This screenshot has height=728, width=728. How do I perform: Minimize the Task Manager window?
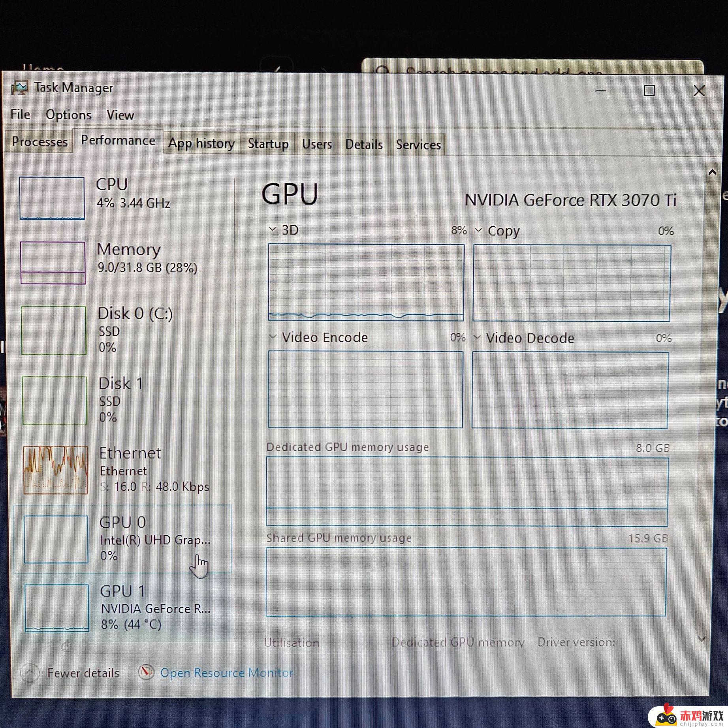[x=600, y=90]
